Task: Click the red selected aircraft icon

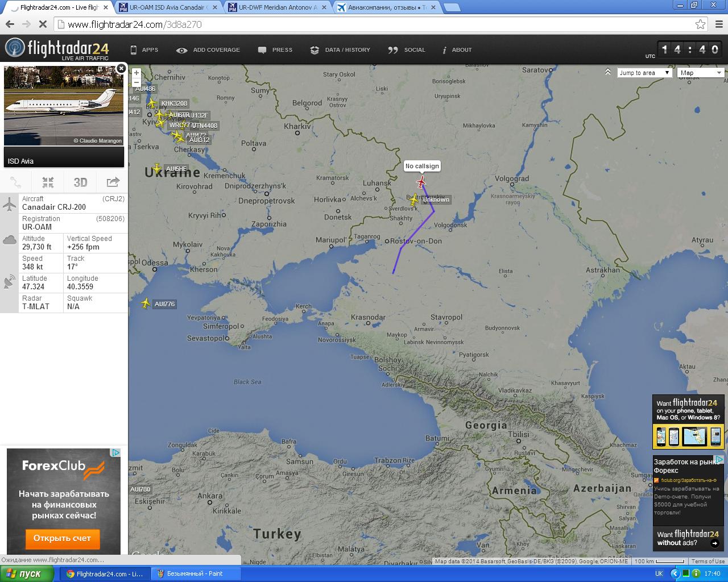Action: [x=421, y=182]
